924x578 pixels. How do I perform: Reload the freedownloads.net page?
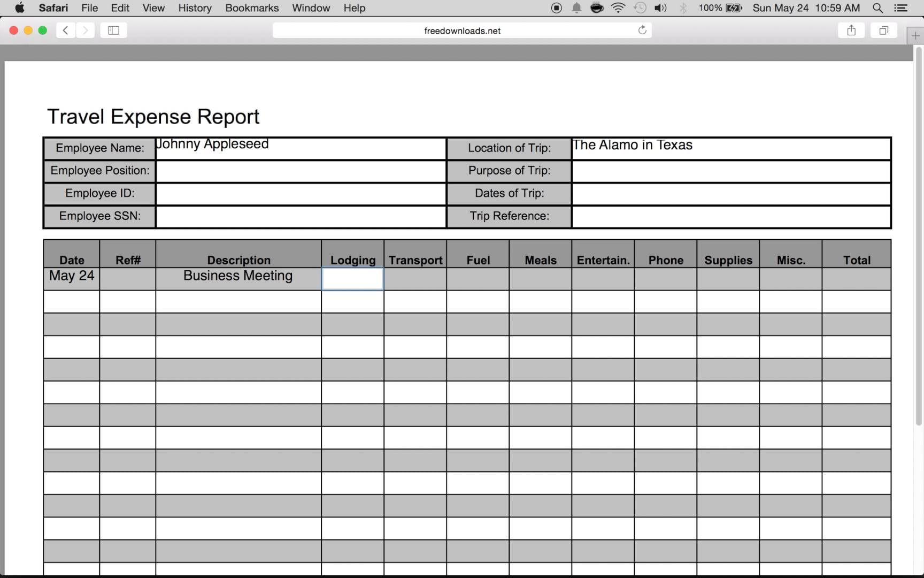[x=642, y=31]
